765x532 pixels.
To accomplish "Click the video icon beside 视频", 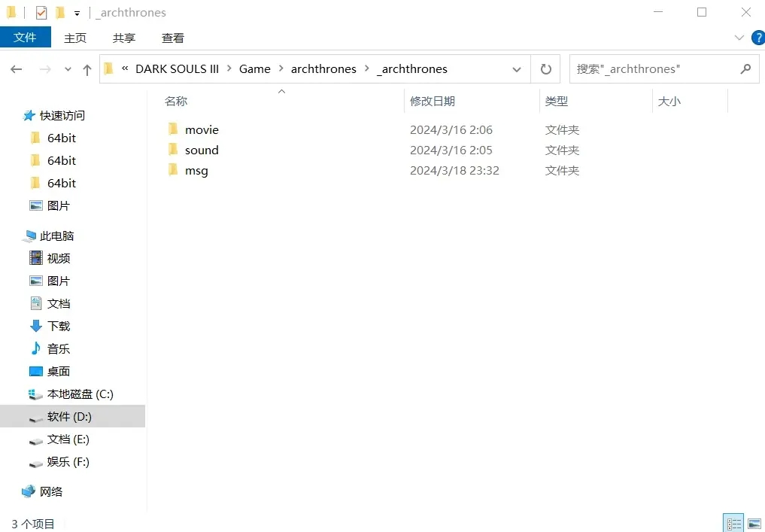I will pos(36,258).
